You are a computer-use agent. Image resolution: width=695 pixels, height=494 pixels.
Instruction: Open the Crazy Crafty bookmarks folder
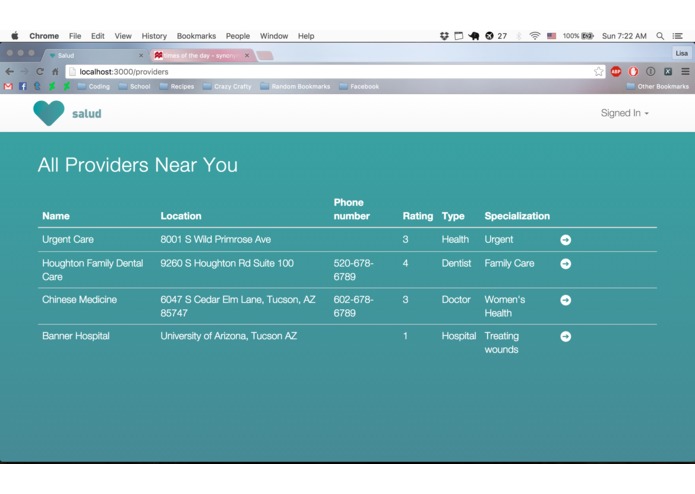coord(227,86)
